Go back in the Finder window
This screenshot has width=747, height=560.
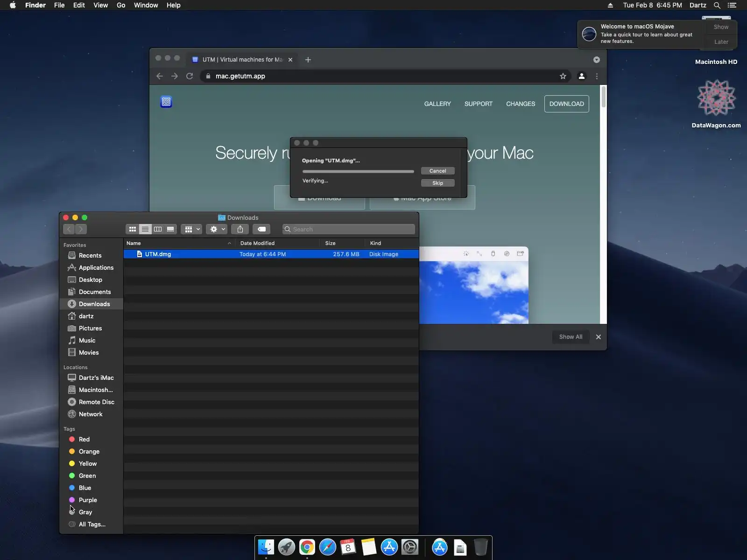pyautogui.click(x=69, y=229)
